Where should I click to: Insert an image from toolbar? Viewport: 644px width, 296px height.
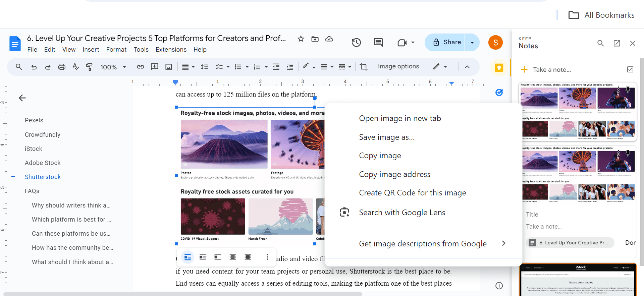coord(169,67)
